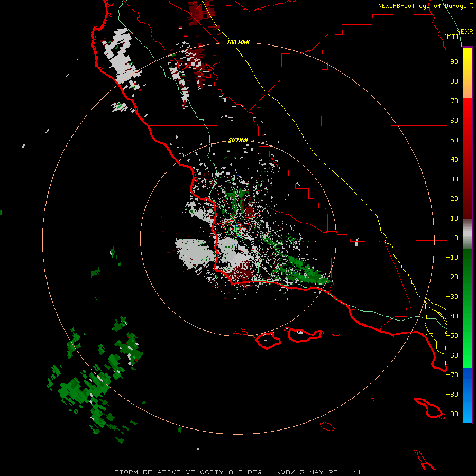Screen dimensions: 476x476
Task: Click the 'KVBX' radar site identifier
Action: click(x=286, y=472)
